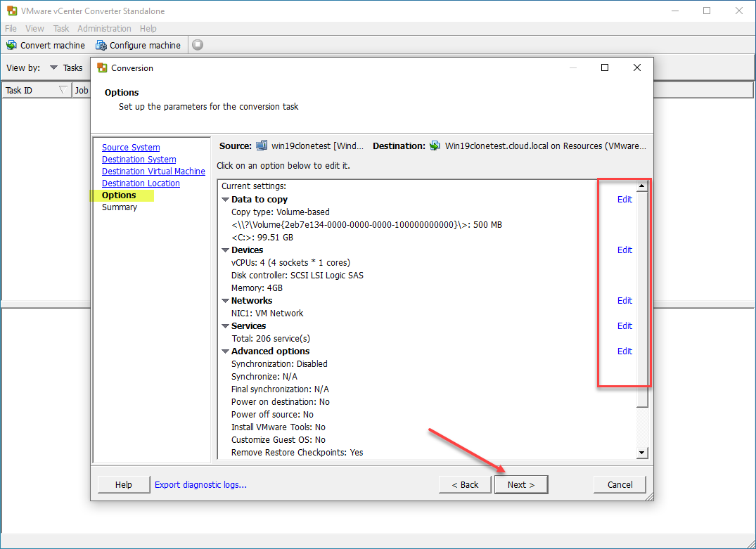This screenshot has height=549, width=756.
Task: Sort by the Task ID column header
Action: point(36,90)
